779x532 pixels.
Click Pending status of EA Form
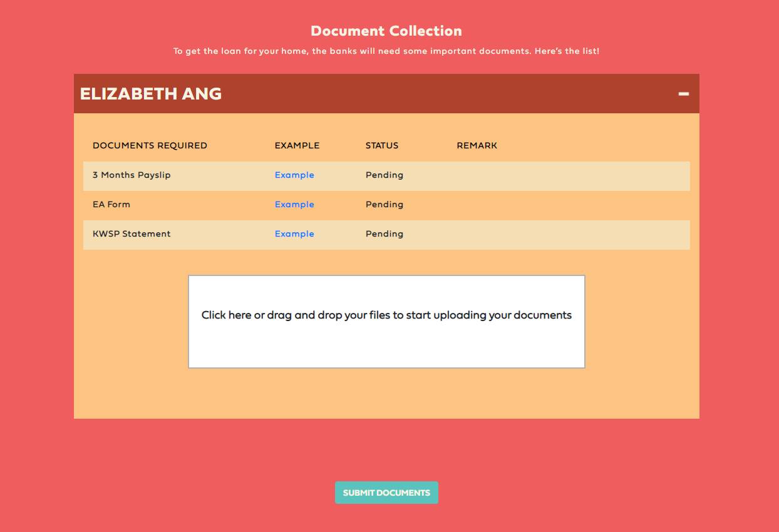pos(384,205)
